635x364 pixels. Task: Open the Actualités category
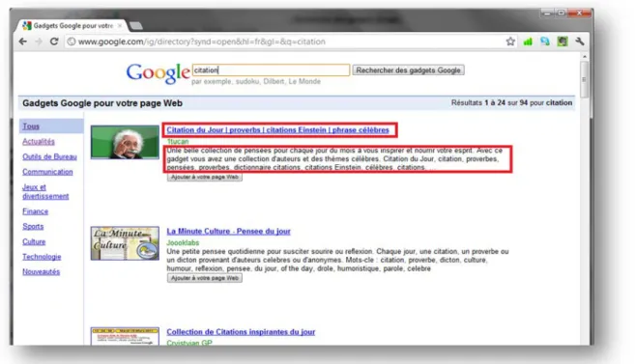pyautogui.click(x=39, y=142)
